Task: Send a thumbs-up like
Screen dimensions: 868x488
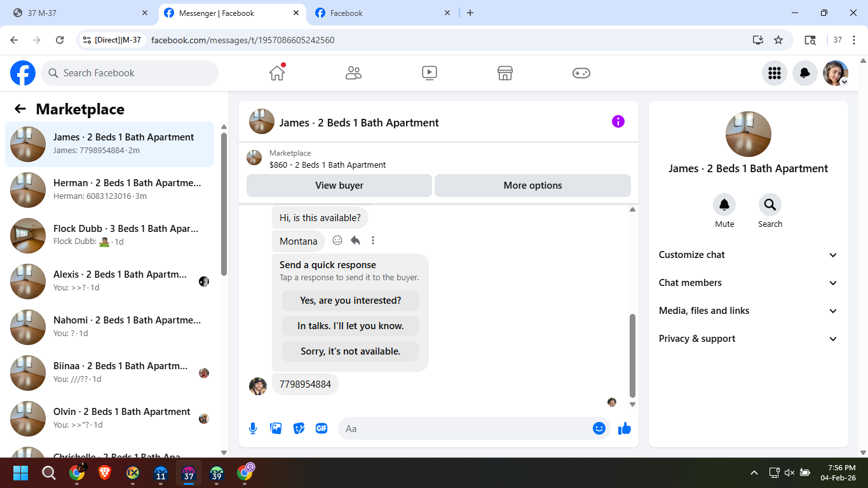Action: point(625,428)
